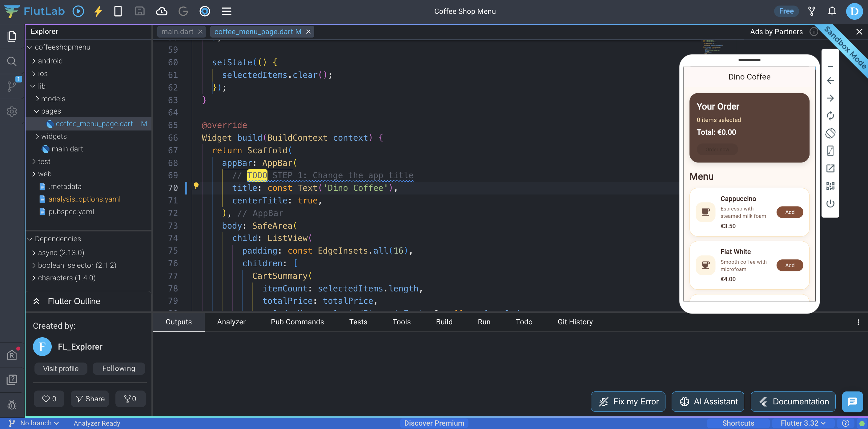Click the hot reload lightning bolt icon
The height and width of the screenshot is (429, 868).
tap(98, 11)
